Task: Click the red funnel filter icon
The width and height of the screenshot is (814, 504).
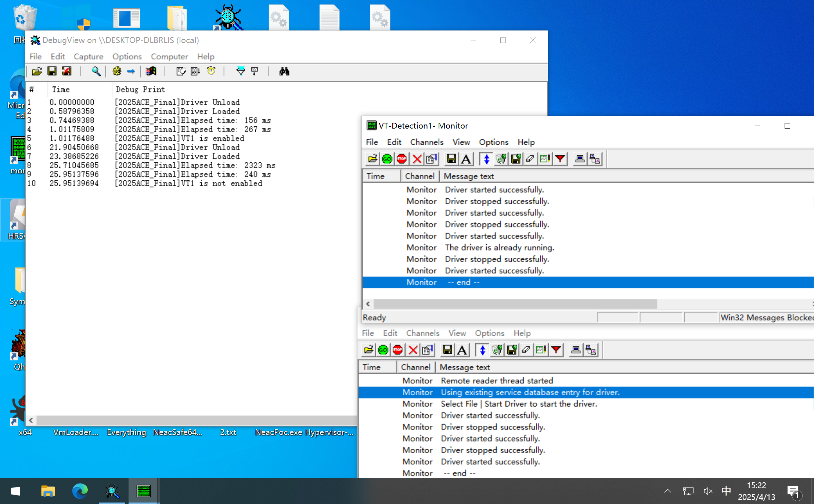Action: (560, 159)
